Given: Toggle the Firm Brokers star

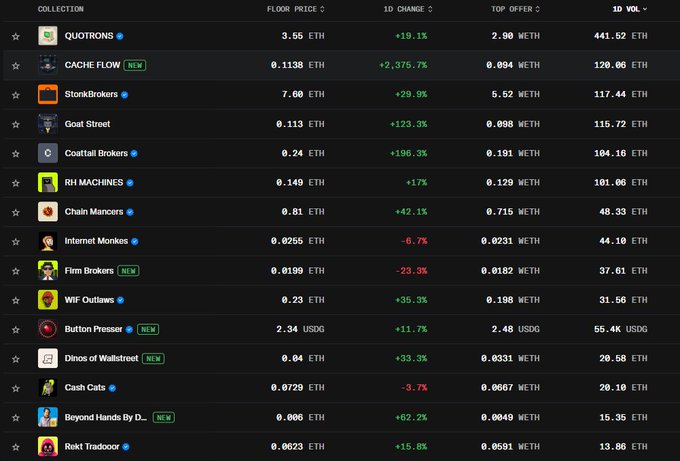Looking at the screenshot, I should pos(16,271).
